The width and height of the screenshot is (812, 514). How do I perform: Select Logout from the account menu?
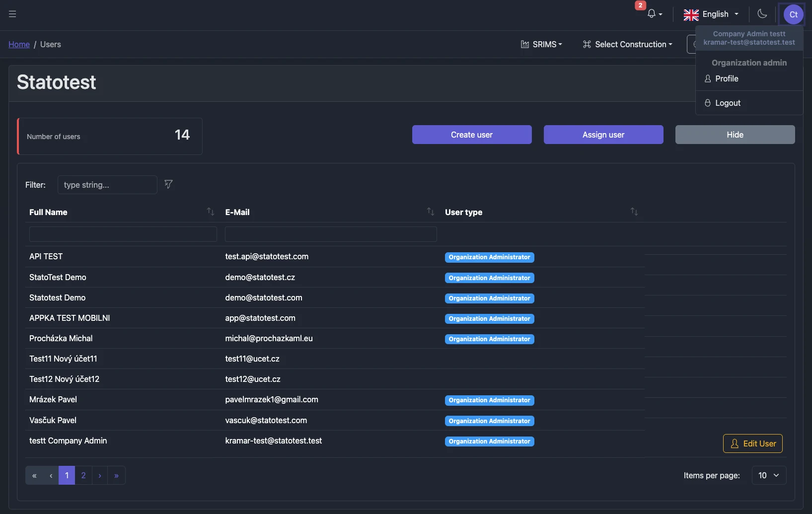point(728,103)
